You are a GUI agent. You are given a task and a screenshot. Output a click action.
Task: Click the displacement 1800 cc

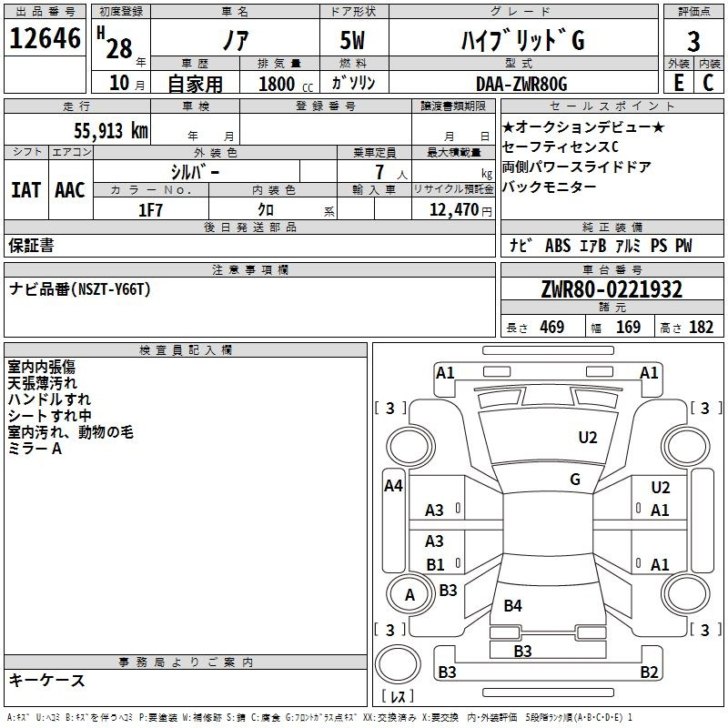click(286, 84)
